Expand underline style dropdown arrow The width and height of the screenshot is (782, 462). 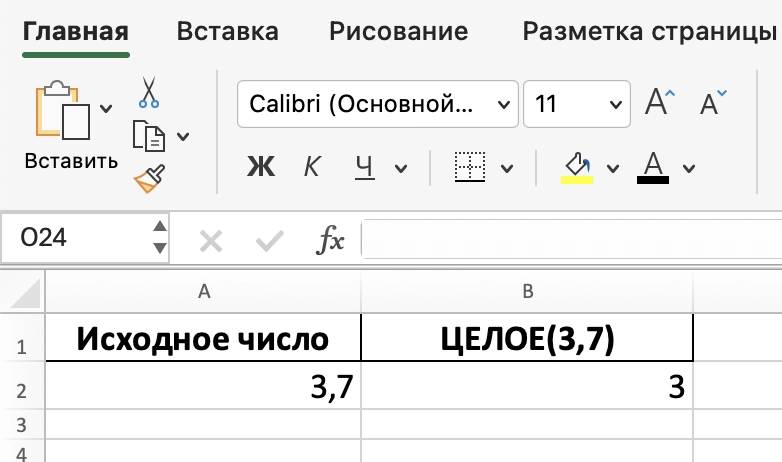pyautogui.click(x=400, y=169)
